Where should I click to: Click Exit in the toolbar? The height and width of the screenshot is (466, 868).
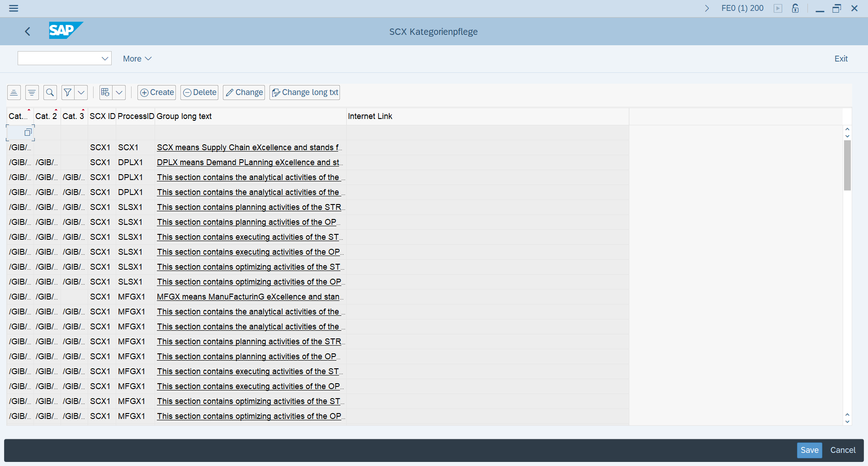[840, 58]
